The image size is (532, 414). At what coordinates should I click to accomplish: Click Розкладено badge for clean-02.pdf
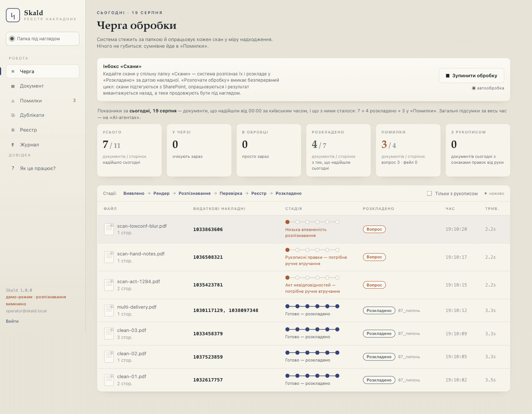[x=379, y=357]
